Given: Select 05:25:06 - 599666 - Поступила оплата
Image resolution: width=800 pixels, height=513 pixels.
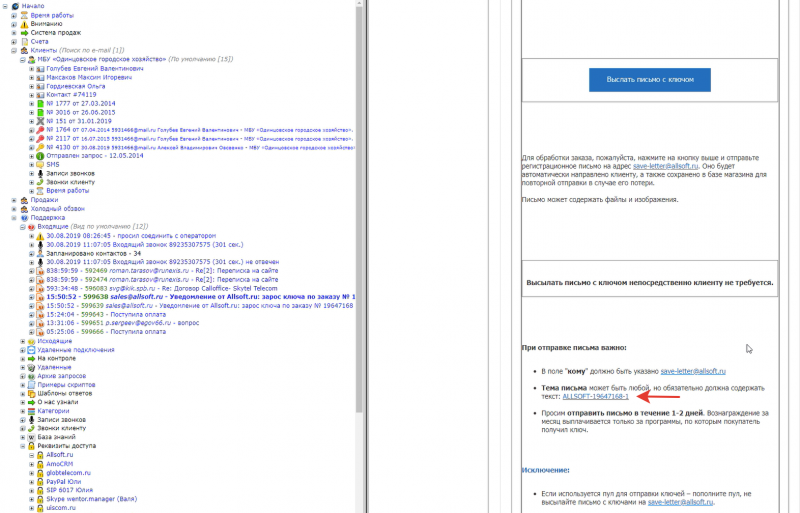Looking at the screenshot, I should [x=106, y=332].
